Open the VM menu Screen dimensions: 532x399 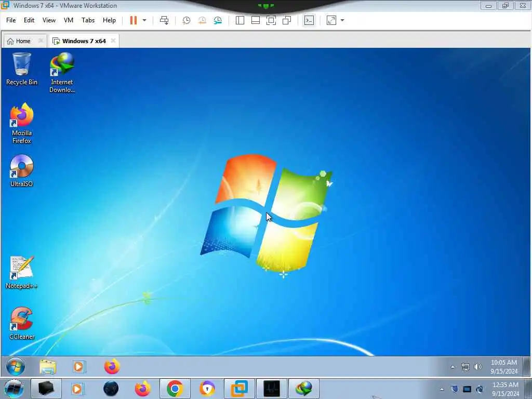(69, 20)
